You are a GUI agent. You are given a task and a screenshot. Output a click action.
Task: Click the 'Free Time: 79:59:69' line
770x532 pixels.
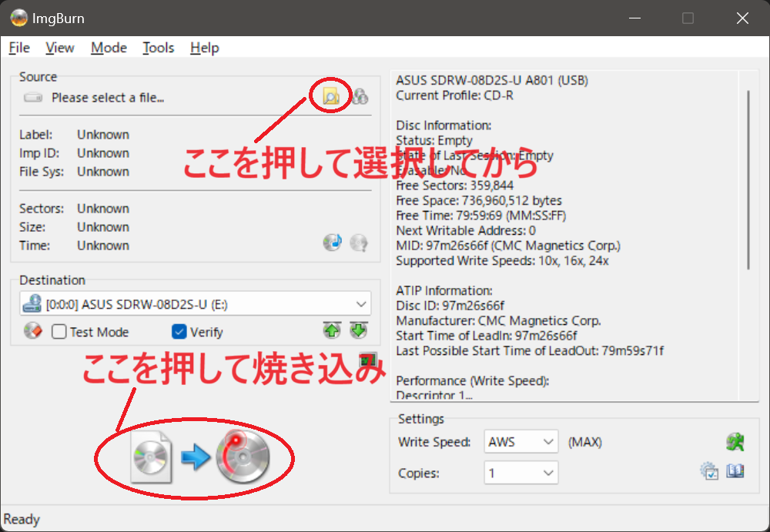[x=480, y=216]
